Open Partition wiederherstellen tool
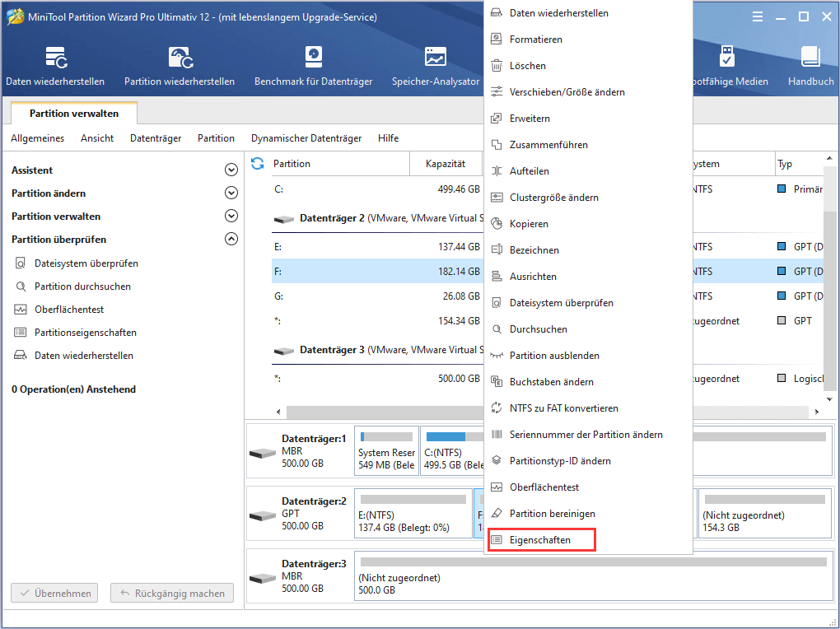This screenshot has height=629, width=840. pyautogui.click(x=180, y=66)
